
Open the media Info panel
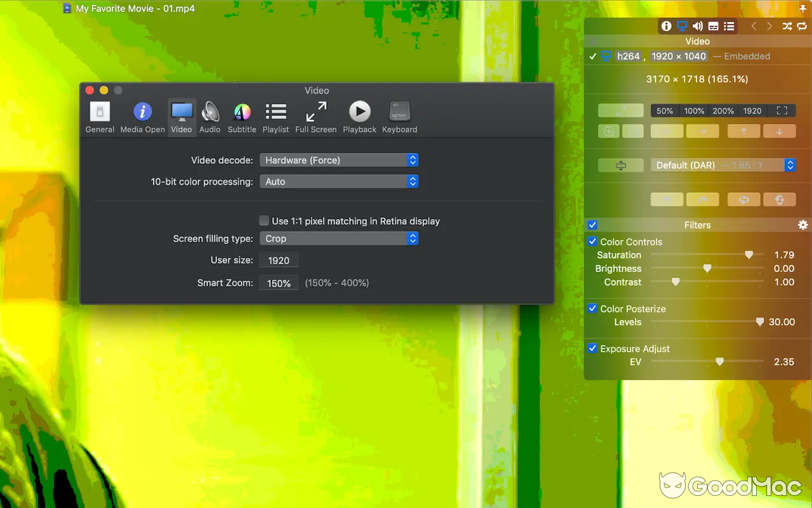[665, 26]
